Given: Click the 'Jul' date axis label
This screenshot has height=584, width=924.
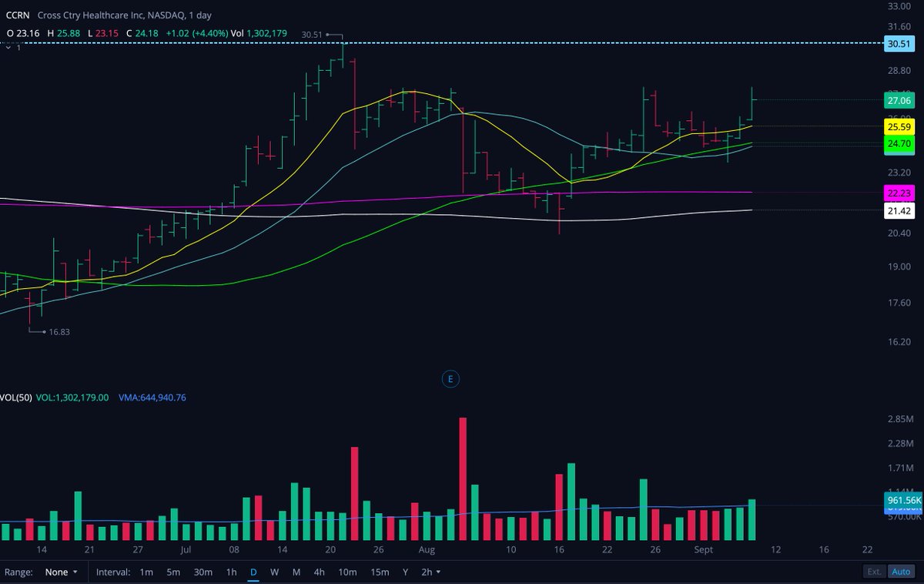Looking at the screenshot, I should click(186, 550).
